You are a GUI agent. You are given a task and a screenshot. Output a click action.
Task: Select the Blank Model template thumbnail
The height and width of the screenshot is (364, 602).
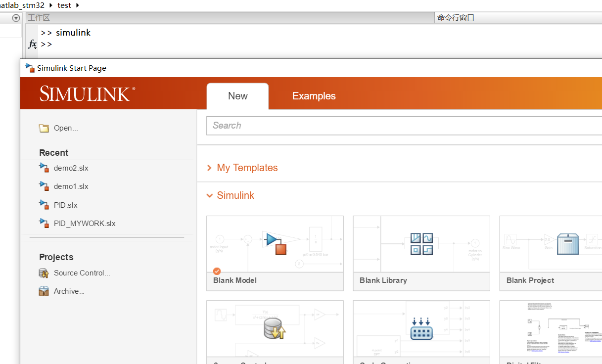point(275,244)
